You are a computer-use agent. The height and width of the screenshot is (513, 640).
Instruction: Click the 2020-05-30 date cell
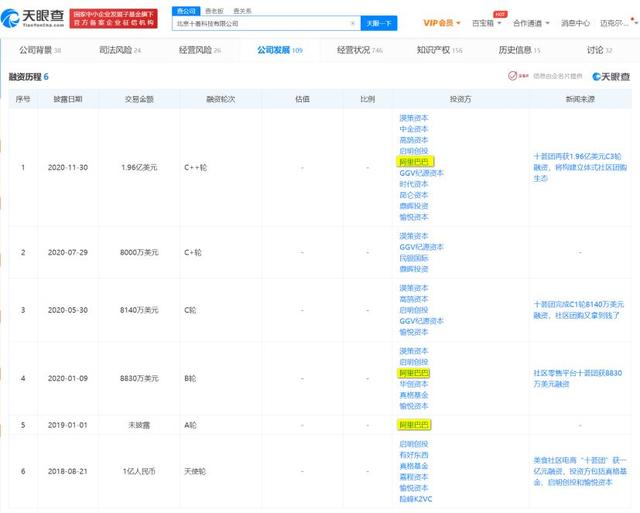coord(68,310)
